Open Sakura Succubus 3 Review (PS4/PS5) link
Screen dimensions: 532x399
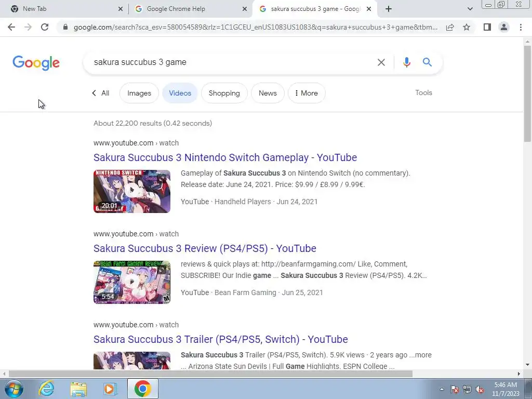pos(205,248)
